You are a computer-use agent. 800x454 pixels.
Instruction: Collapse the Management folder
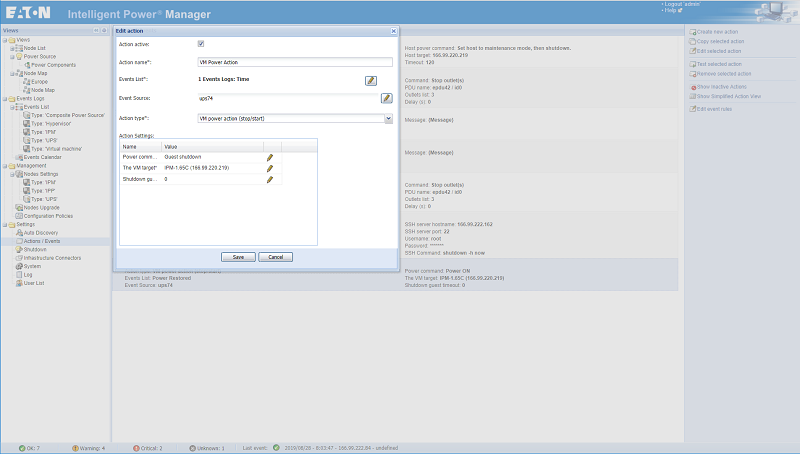click(x=5, y=166)
